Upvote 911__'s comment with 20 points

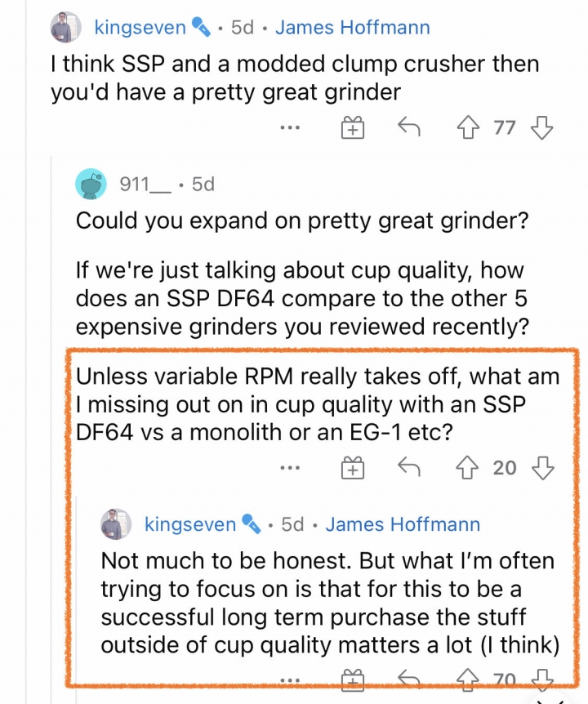(x=467, y=468)
